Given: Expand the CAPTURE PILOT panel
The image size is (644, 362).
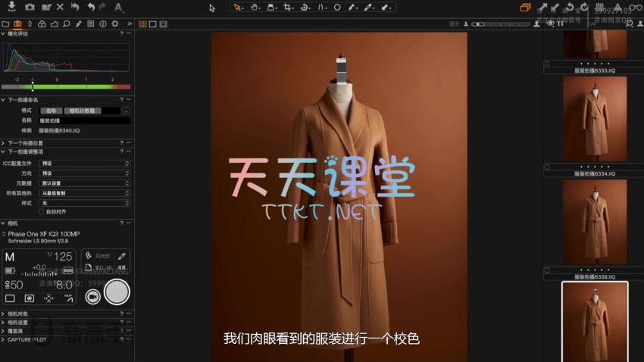Looking at the screenshot, I should pos(4,339).
